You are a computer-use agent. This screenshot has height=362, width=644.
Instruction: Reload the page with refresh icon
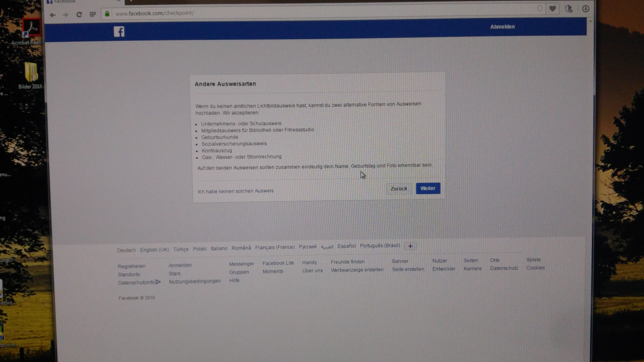click(79, 15)
